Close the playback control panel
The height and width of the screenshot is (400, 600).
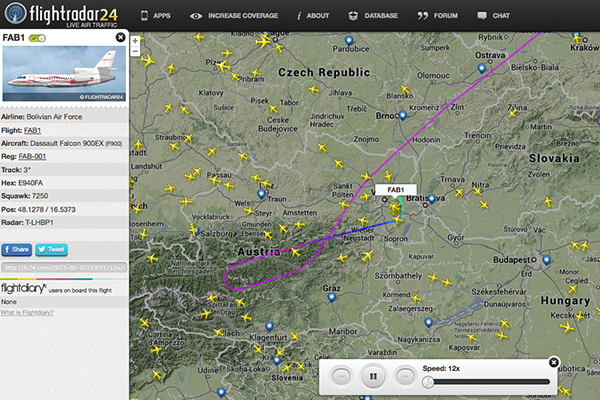coord(553,362)
